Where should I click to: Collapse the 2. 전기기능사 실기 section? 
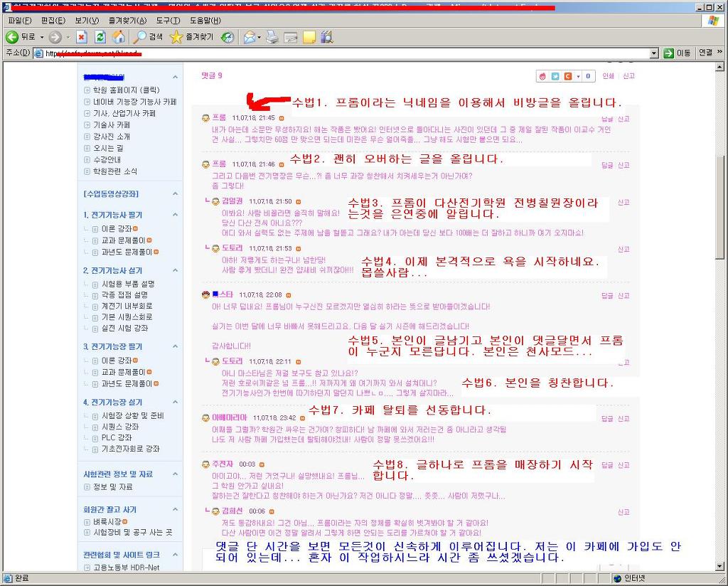coord(176,270)
